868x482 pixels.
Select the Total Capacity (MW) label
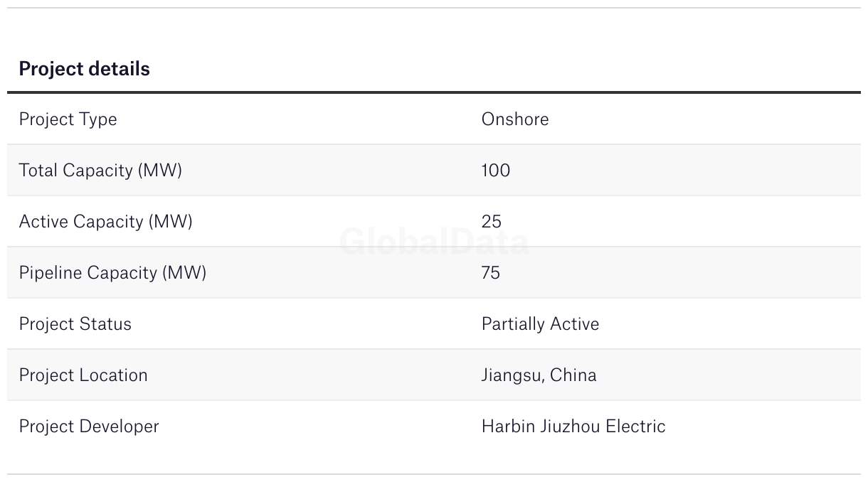point(100,171)
